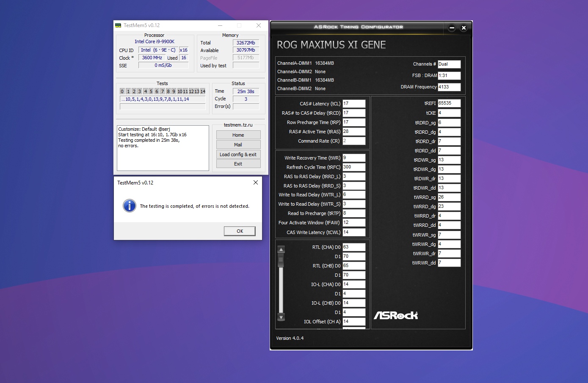The width and height of the screenshot is (588, 383).
Task: Click the blue information icon in the dialog
Action: coord(129,206)
